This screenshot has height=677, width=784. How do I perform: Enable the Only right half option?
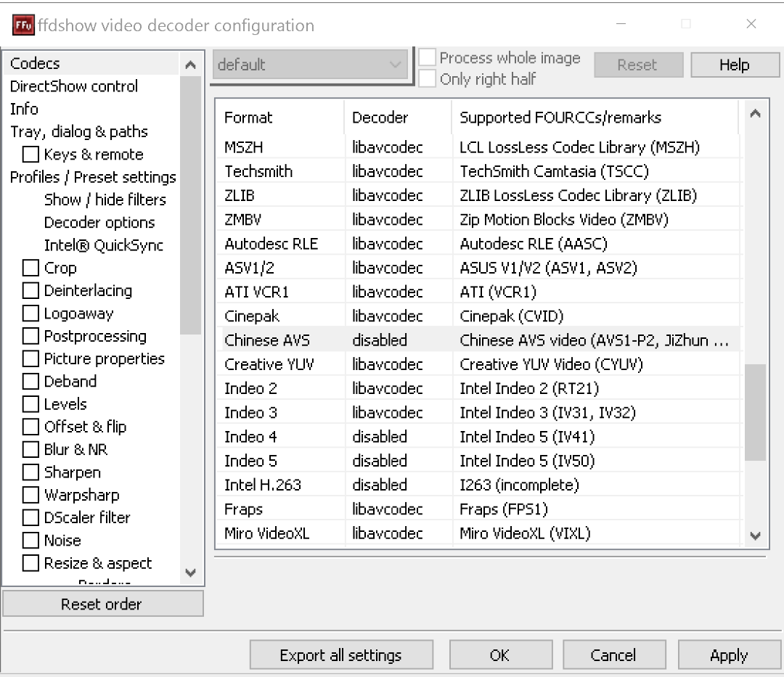(x=428, y=78)
